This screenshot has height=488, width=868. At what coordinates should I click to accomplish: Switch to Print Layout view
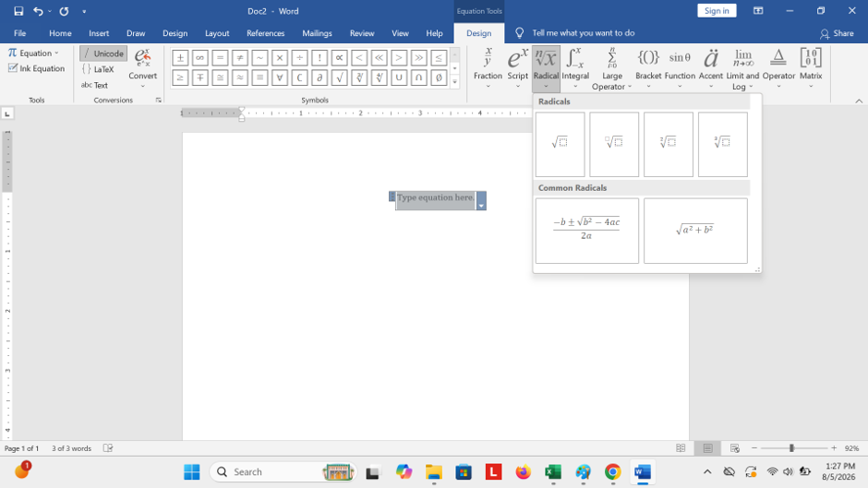click(x=707, y=448)
